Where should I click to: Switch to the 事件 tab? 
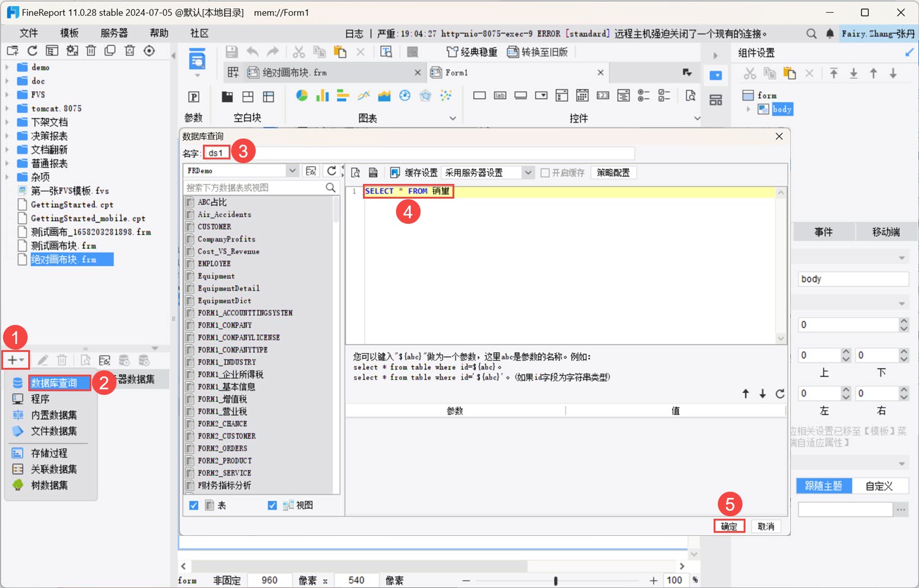coord(823,232)
